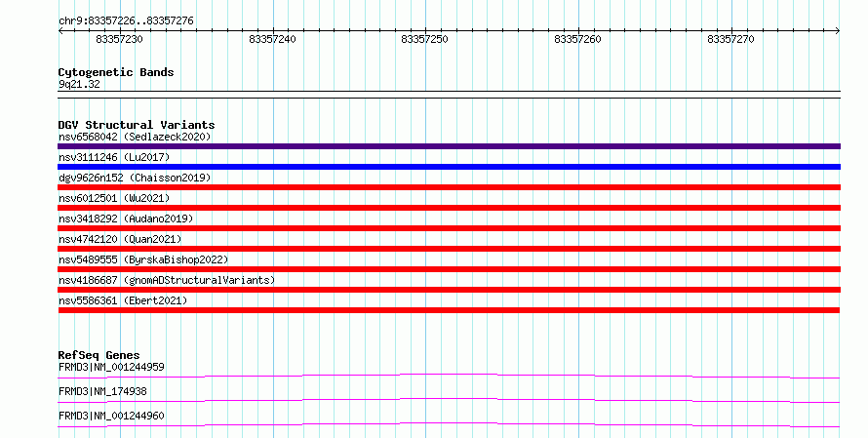
Task: Click transcript label FRMD3|NM_001244960
Action: [x=111, y=416]
